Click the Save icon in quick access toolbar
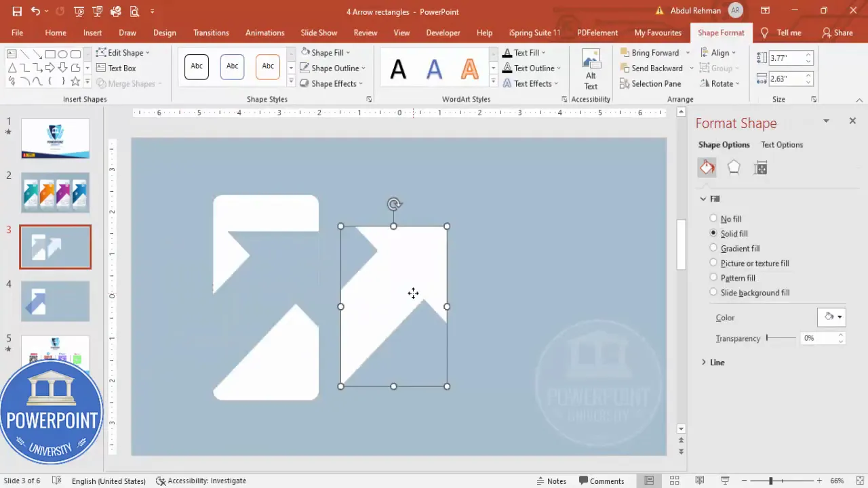The height and width of the screenshot is (488, 868). [x=17, y=12]
